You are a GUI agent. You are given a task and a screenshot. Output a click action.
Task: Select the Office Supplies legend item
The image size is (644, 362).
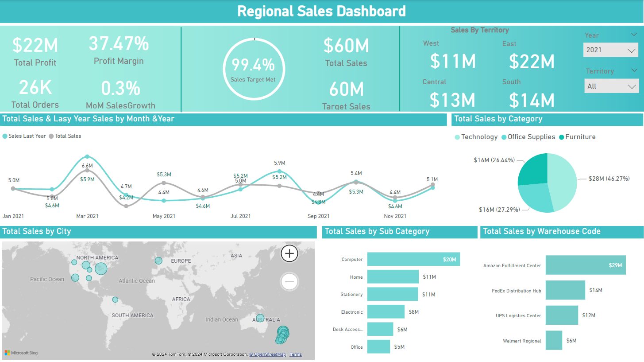pos(528,137)
